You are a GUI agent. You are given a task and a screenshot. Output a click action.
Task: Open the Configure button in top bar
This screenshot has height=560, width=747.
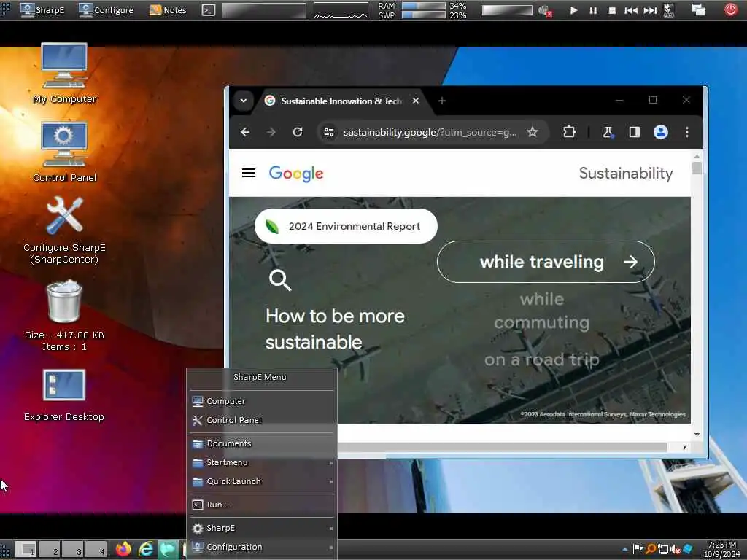tap(107, 10)
